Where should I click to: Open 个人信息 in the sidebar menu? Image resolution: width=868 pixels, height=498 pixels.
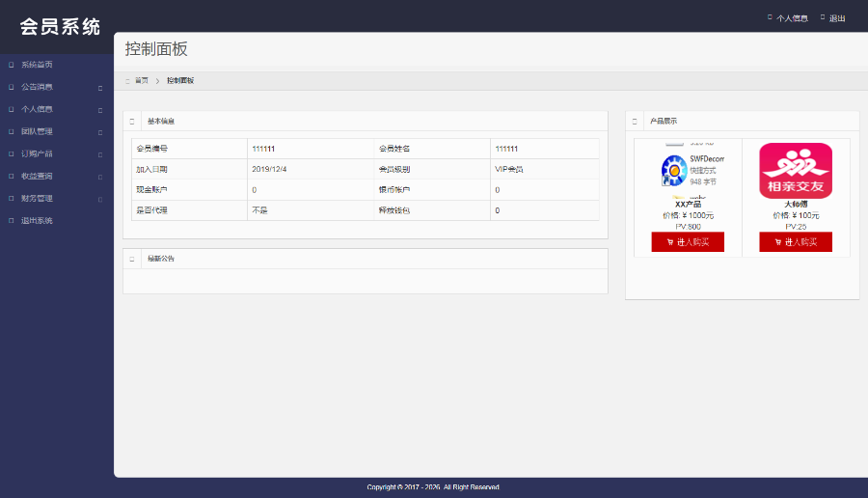(37, 109)
